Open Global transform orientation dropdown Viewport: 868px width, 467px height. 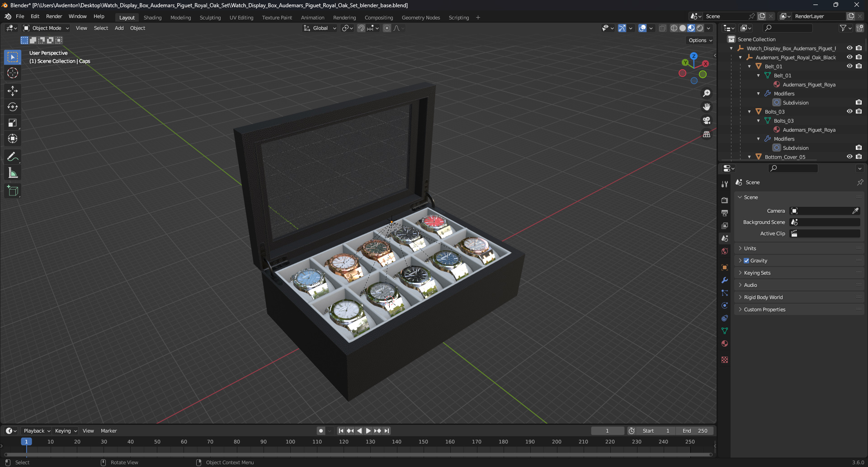click(x=320, y=28)
